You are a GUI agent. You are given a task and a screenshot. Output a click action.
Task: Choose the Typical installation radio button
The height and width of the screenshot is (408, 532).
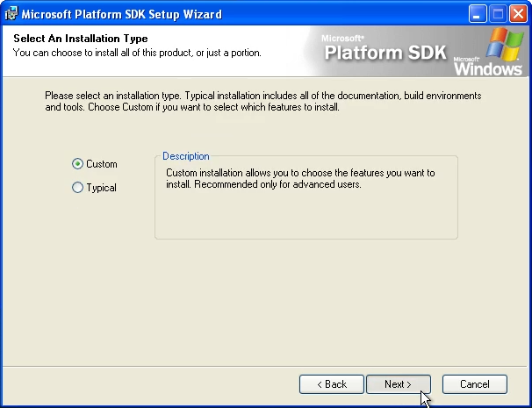[78, 188]
